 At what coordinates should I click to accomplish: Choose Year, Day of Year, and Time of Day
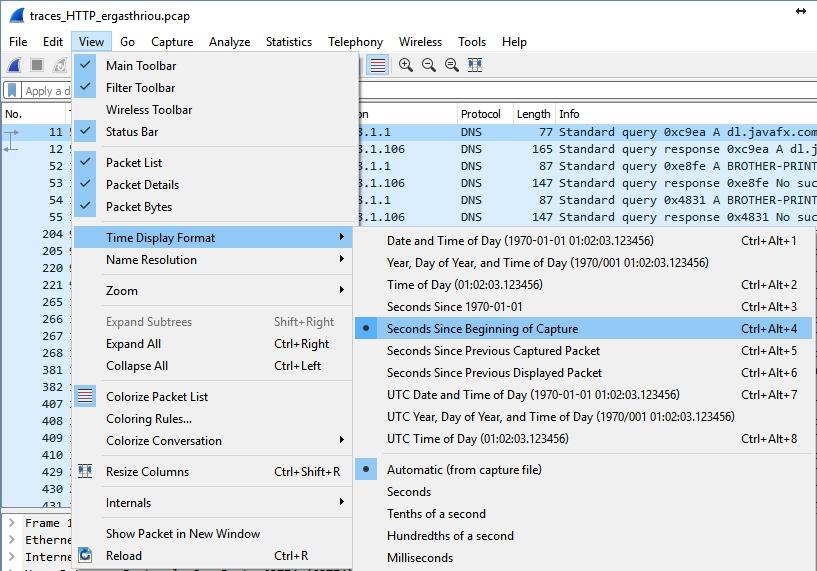tap(583, 263)
